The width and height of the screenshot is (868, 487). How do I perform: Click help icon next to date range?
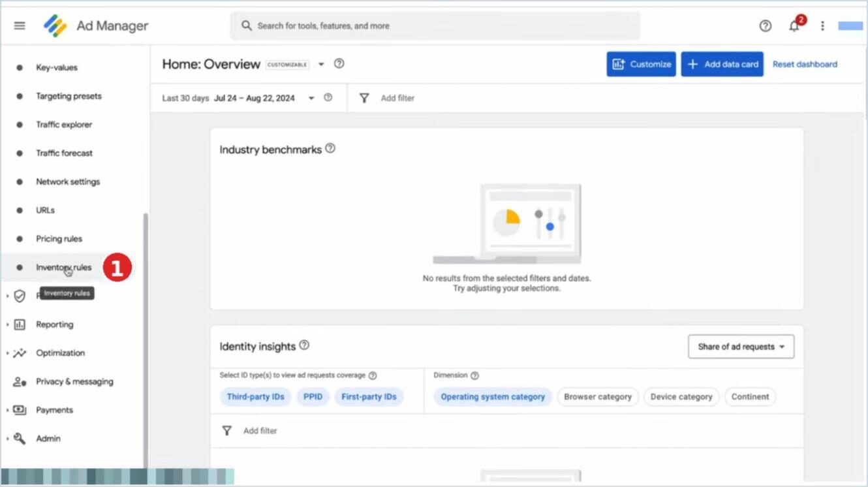point(328,98)
